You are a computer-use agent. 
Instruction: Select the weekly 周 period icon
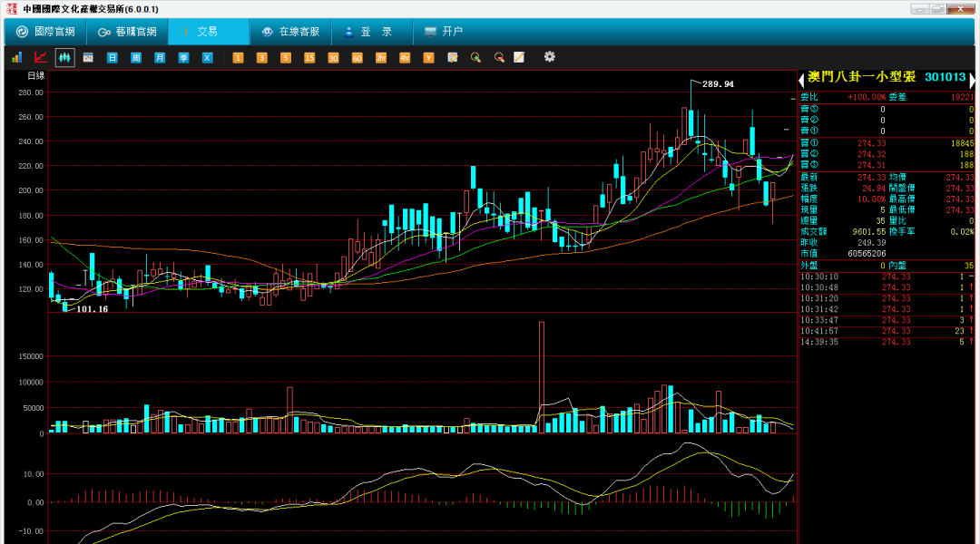(135, 57)
